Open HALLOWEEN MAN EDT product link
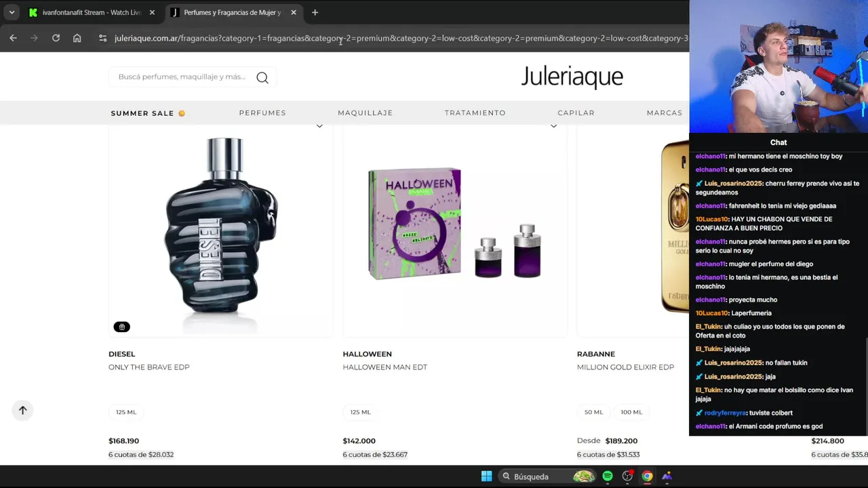The height and width of the screenshot is (488, 868). 385,367
